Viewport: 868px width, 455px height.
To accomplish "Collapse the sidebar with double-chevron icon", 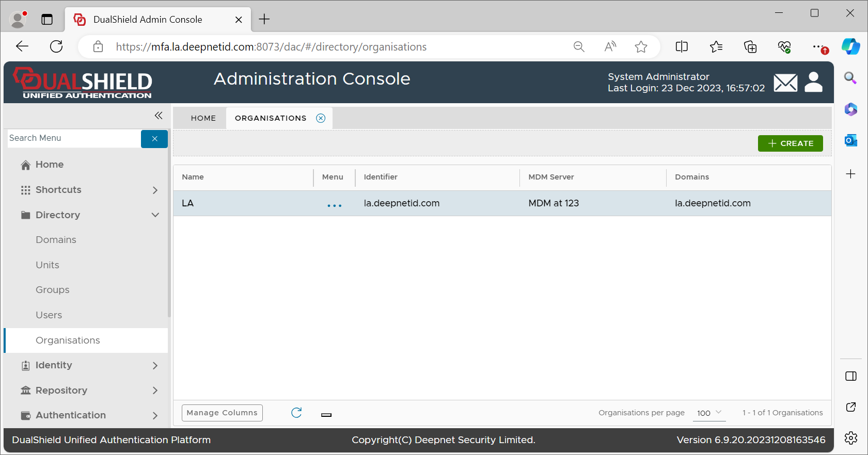I will pos(159,116).
